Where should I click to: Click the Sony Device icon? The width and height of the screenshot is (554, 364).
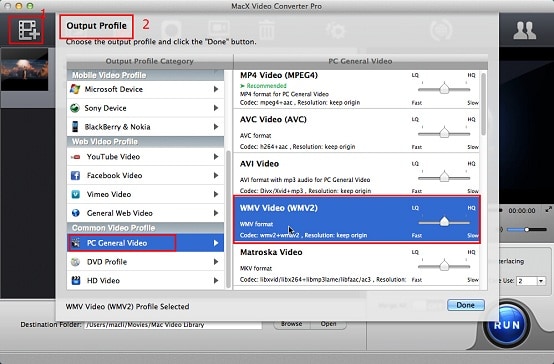tap(75, 108)
